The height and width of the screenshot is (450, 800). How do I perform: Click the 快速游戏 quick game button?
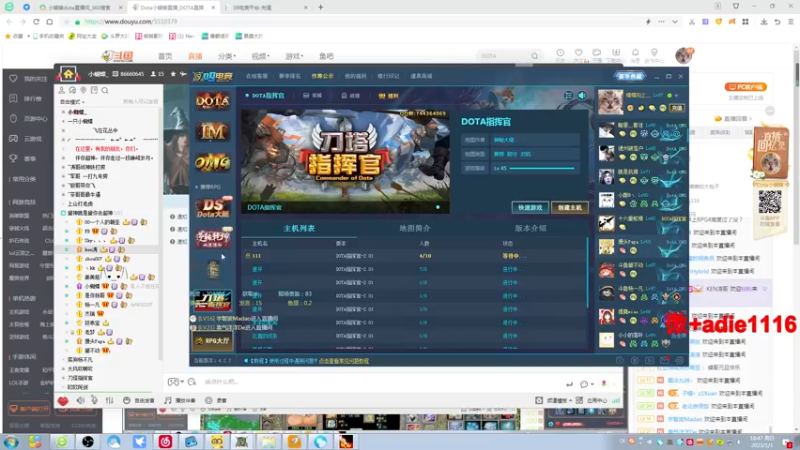pyautogui.click(x=530, y=208)
